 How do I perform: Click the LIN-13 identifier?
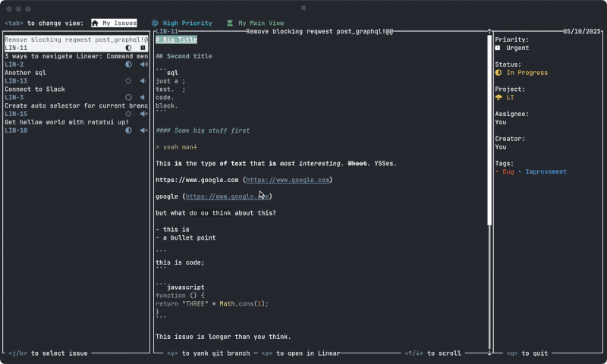[x=16, y=81]
